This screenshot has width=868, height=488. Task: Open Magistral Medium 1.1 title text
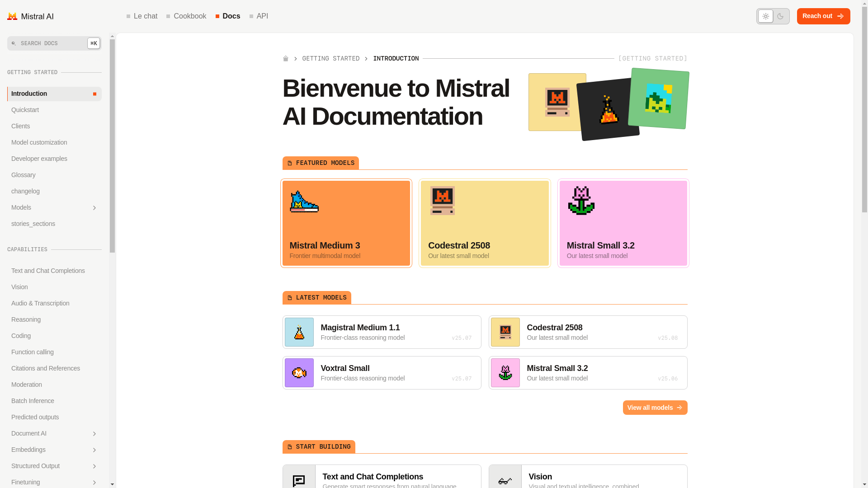[x=360, y=328]
